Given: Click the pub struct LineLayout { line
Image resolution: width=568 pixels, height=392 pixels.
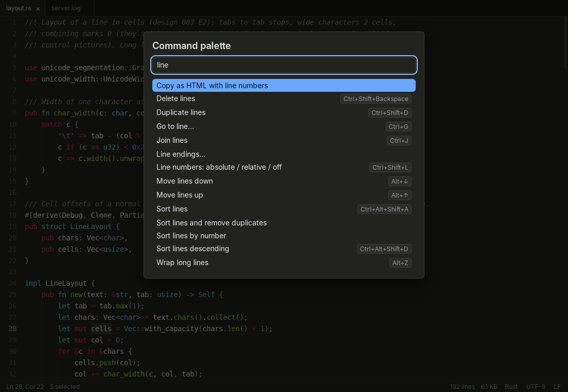Looking at the screenshot, I should [x=72, y=226].
